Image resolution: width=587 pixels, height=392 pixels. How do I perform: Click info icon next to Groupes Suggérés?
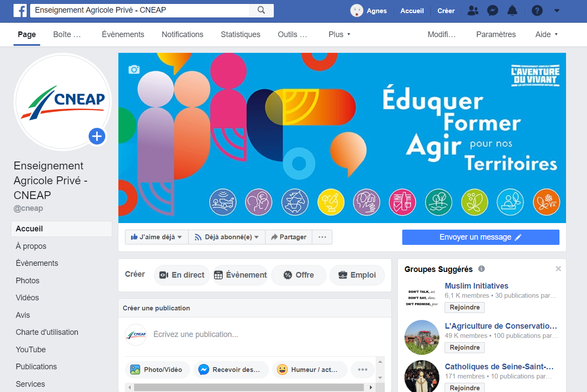[481, 269]
